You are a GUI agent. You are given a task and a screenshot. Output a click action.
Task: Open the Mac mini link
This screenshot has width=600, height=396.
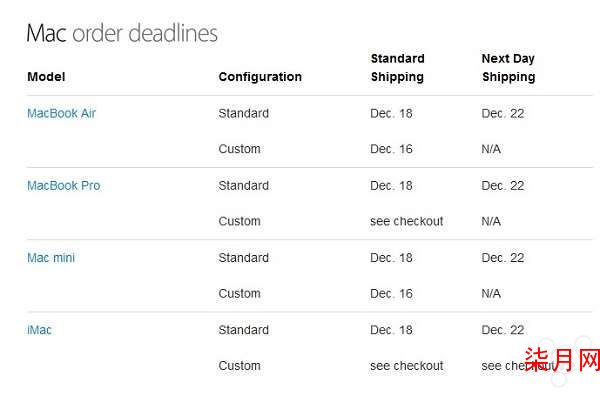pyautogui.click(x=51, y=258)
